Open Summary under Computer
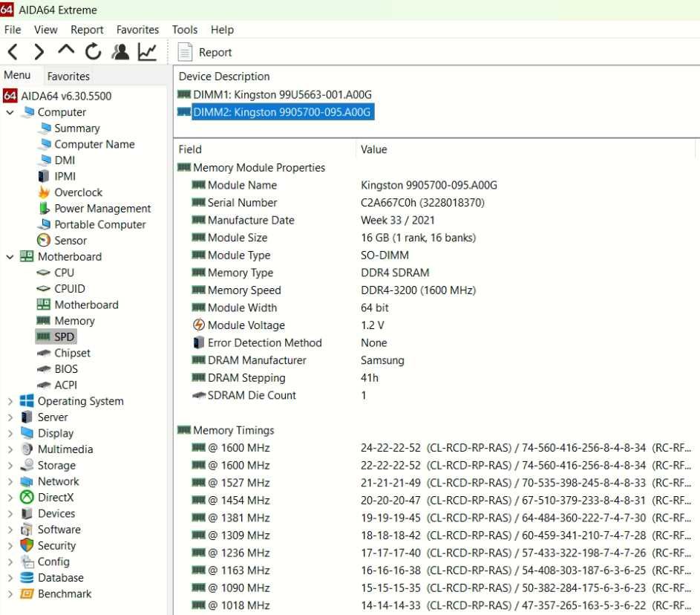The height and width of the screenshot is (615, 700). click(x=76, y=128)
